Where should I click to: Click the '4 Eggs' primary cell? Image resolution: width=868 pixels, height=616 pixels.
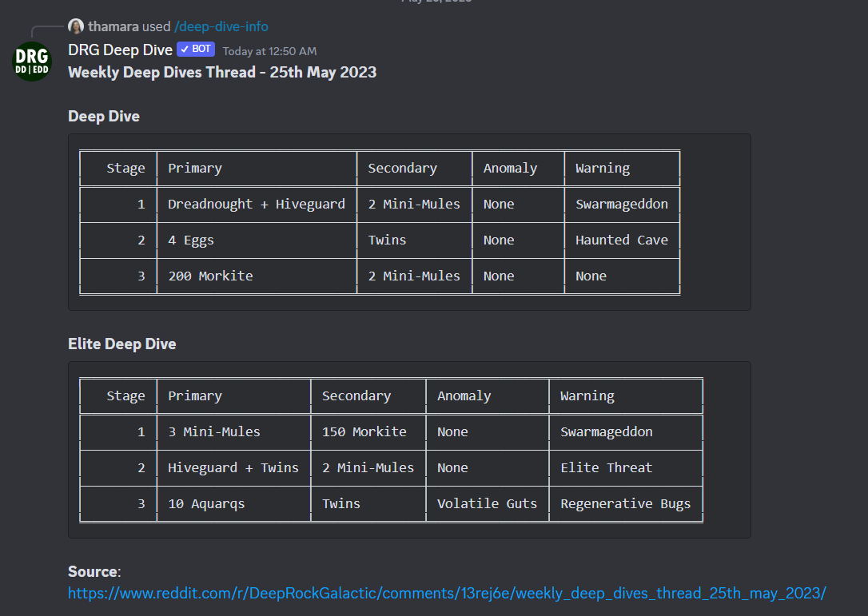coord(191,240)
